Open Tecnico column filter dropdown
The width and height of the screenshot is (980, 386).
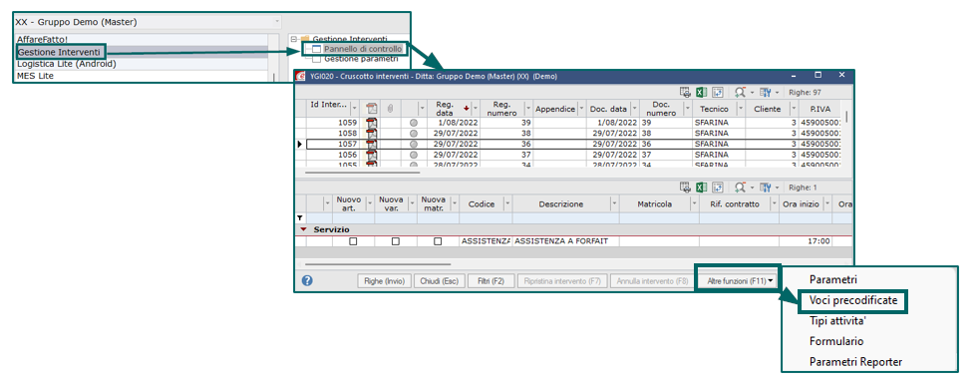pyautogui.click(x=740, y=109)
